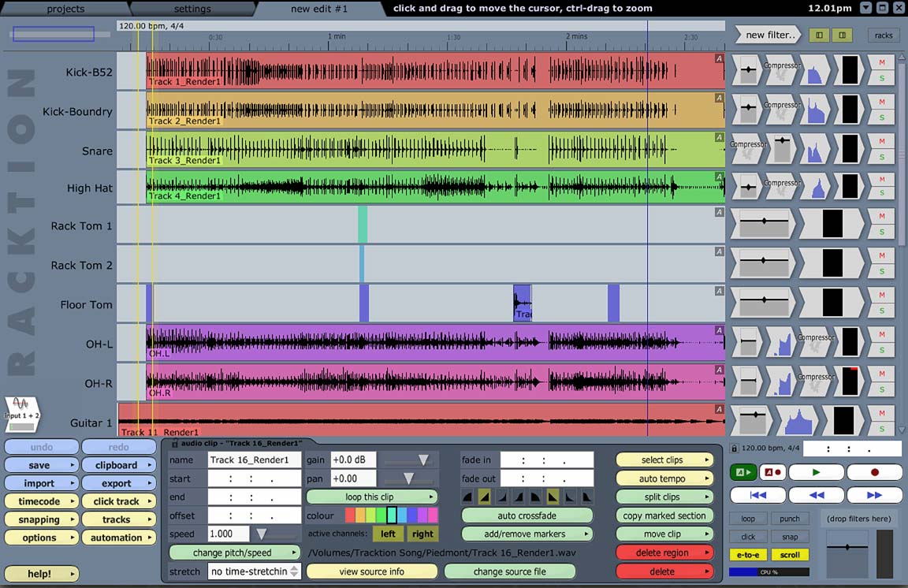Open the timecode popup menu
This screenshot has height=588, width=908.
(x=41, y=501)
